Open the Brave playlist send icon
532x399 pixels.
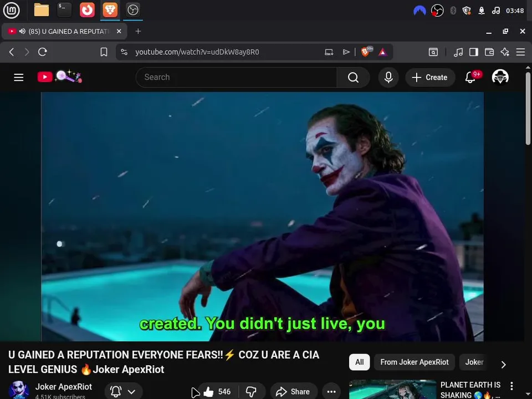point(346,52)
